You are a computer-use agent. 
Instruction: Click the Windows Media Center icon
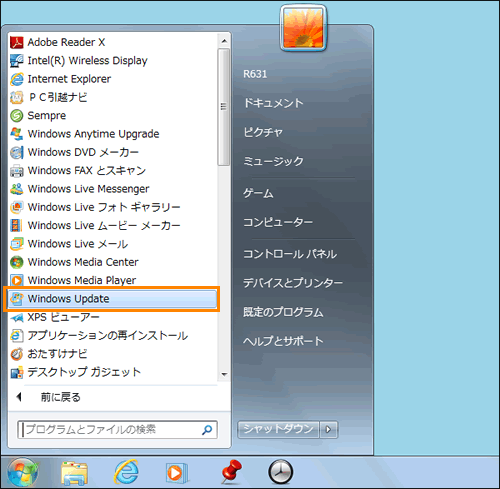[x=17, y=262]
